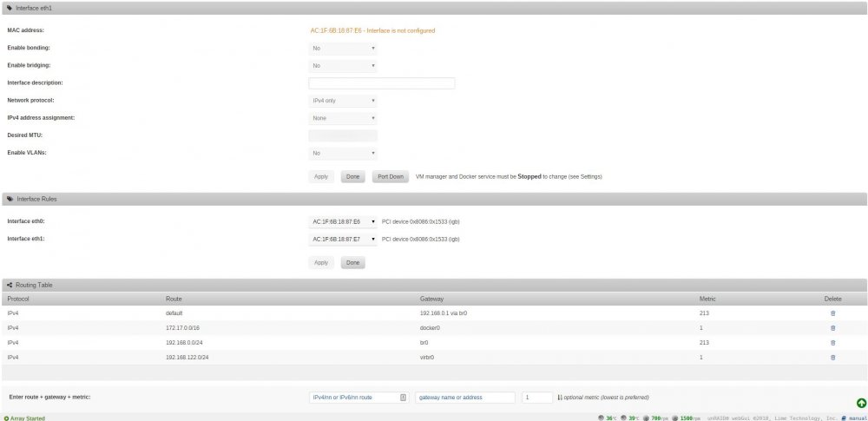Viewport: 868px width, 421px height.
Task: Open the Enable bonding dropdown
Action: pyautogui.click(x=343, y=49)
